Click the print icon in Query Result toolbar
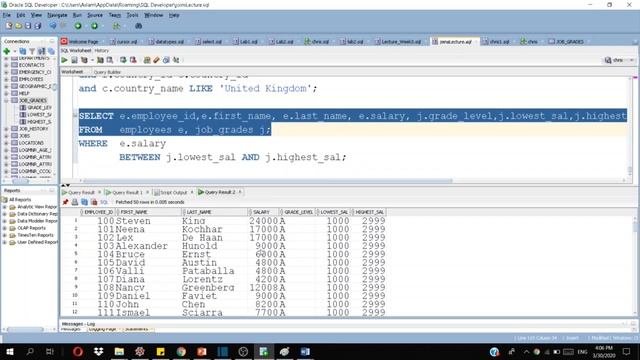640x360 pixels. point(75,202)
